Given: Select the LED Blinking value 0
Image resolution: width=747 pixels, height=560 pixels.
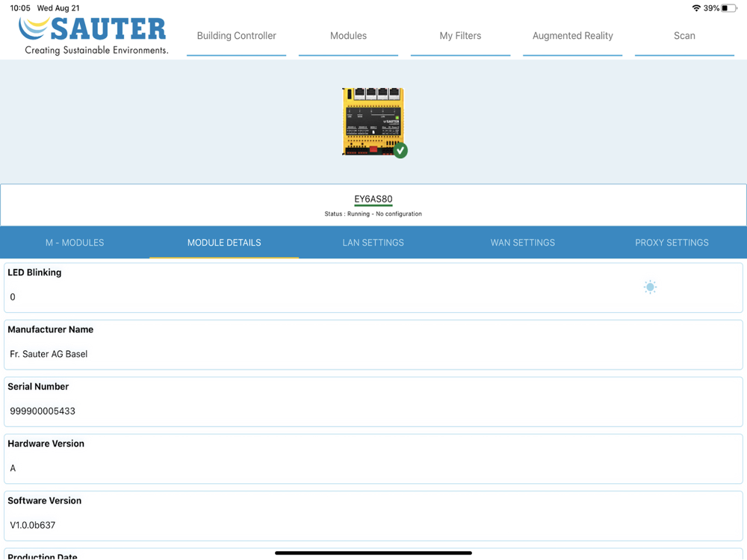Looking at the screenshot, I should [13, 297].
